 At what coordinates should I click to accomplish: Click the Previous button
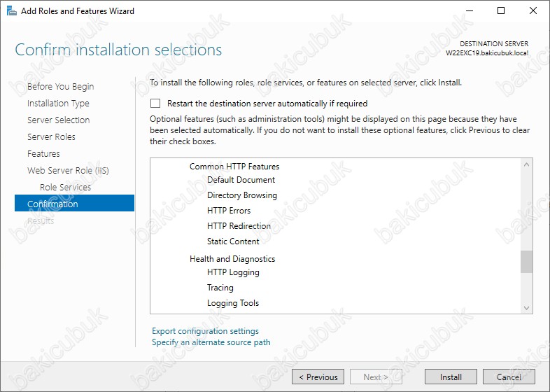point(318,377)
